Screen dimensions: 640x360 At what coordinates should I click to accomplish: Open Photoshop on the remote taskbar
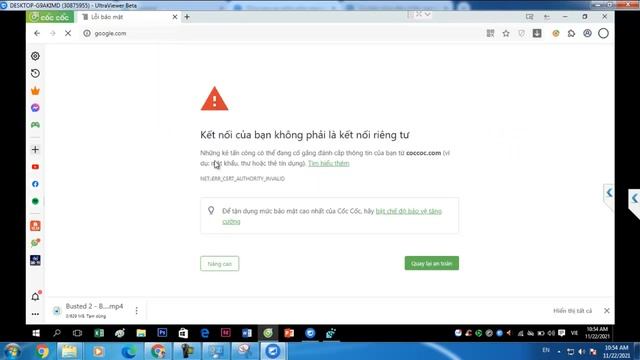tap(162, 333)
